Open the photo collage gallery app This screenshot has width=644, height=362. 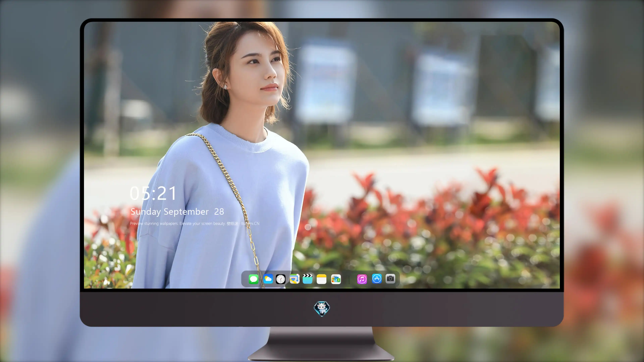336,279
